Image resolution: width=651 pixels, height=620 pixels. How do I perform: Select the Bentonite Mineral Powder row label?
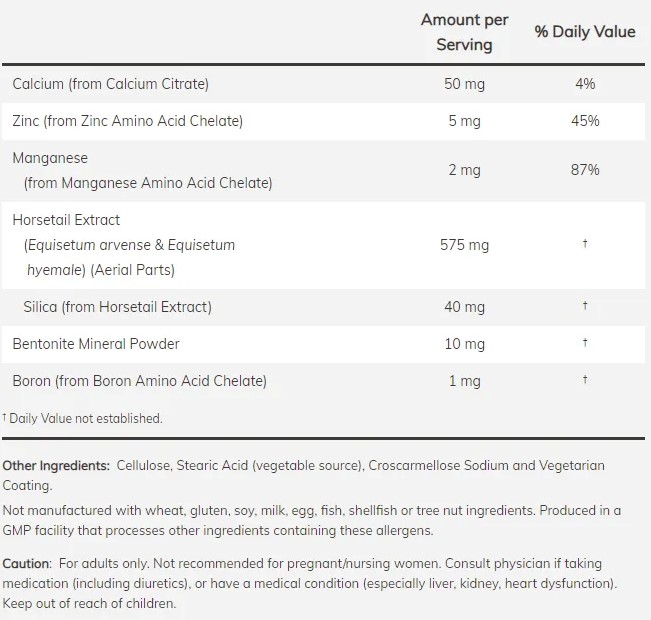[96, 344]
